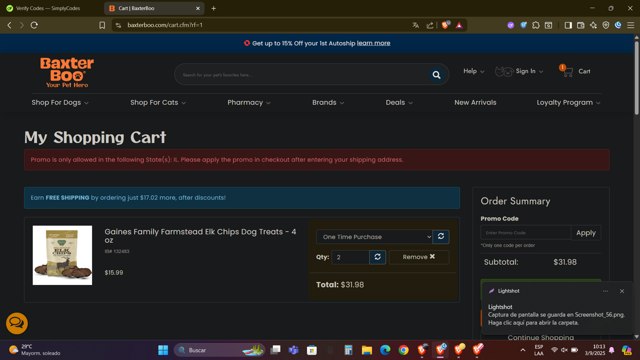Apply the promo code
This screenshot has height=360, width=640.
click(x=586, y=233)
